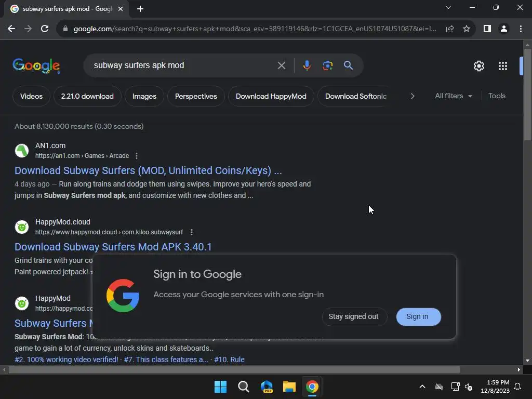Screen dimensions: 532x399
Task: Open AN1.com result options menu
Action: coord(137,156)
